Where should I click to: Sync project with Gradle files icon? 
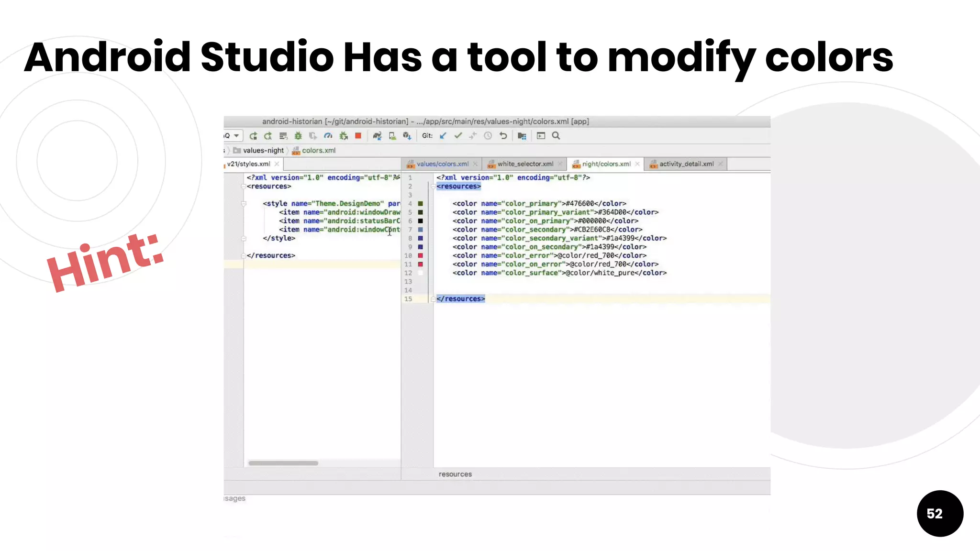(377, 136)
